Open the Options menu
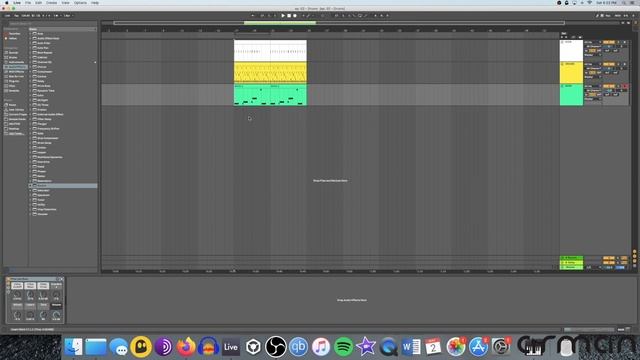This screenshot has width=640, height=360. point(80,2)
